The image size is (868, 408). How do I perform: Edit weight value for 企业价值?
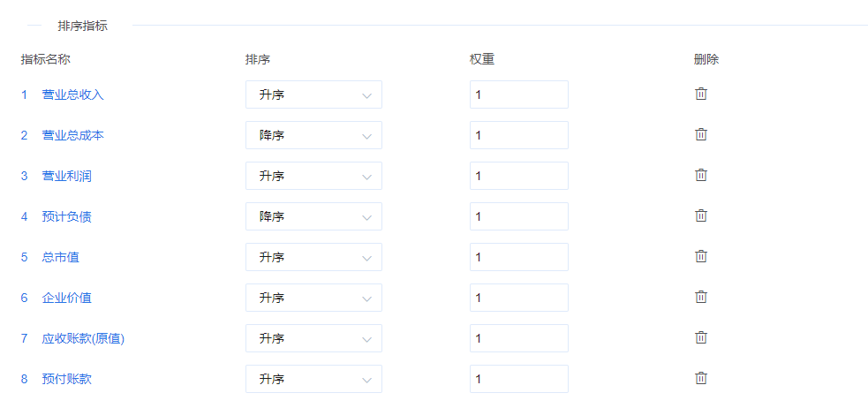tap(518, 298)
